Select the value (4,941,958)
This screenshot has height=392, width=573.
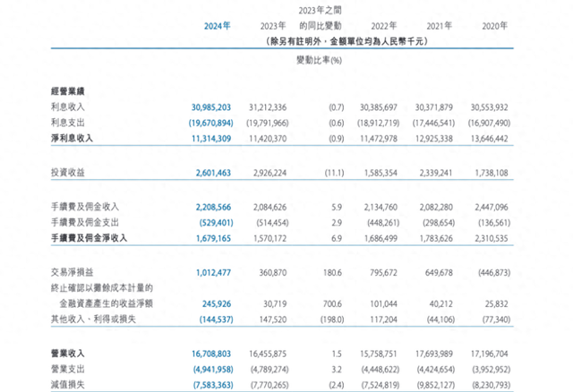(213, 370)
